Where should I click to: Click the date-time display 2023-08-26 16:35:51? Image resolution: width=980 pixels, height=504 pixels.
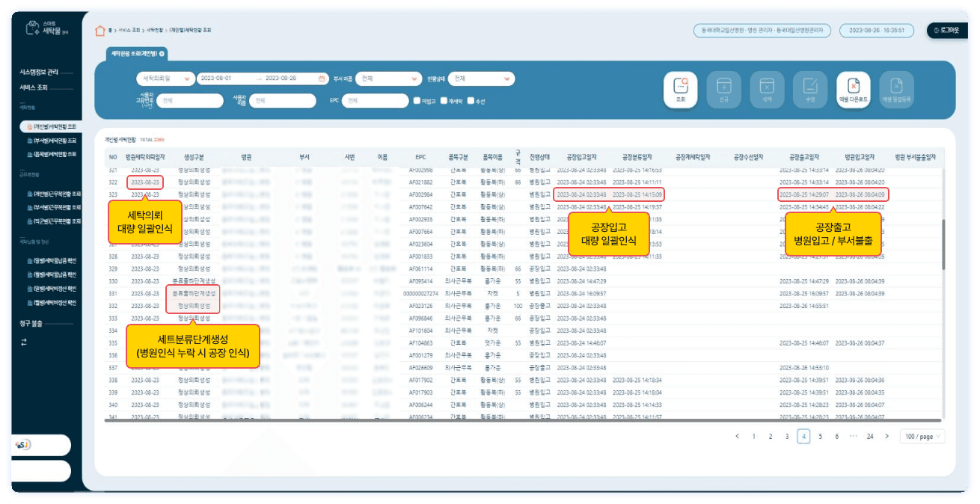pos(877,31)
